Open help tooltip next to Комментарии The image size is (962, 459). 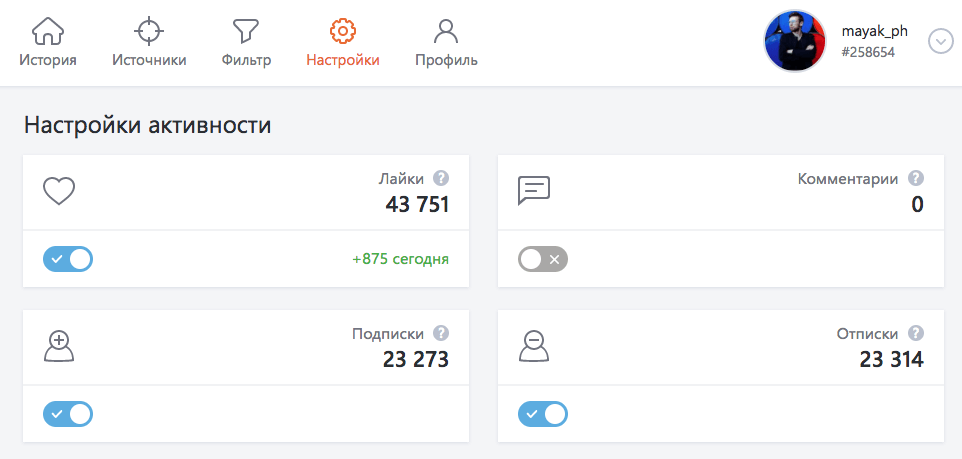(x=916, y=179)
